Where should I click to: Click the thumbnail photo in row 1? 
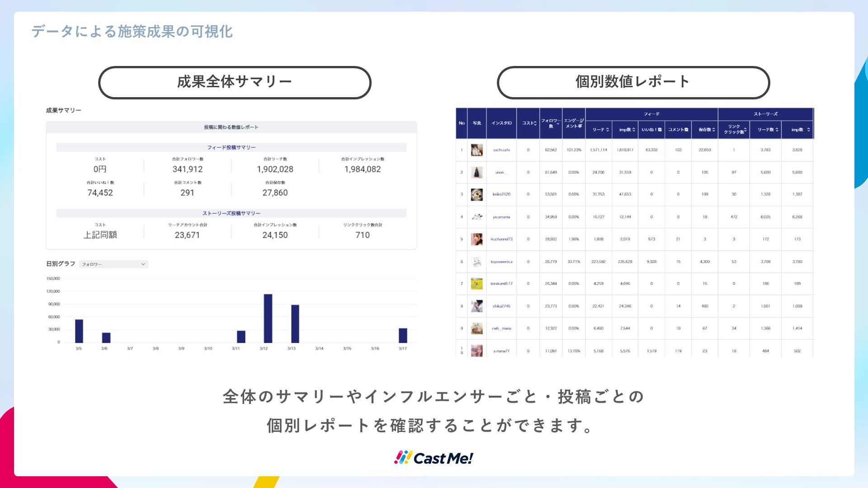[x=476, y=150]
